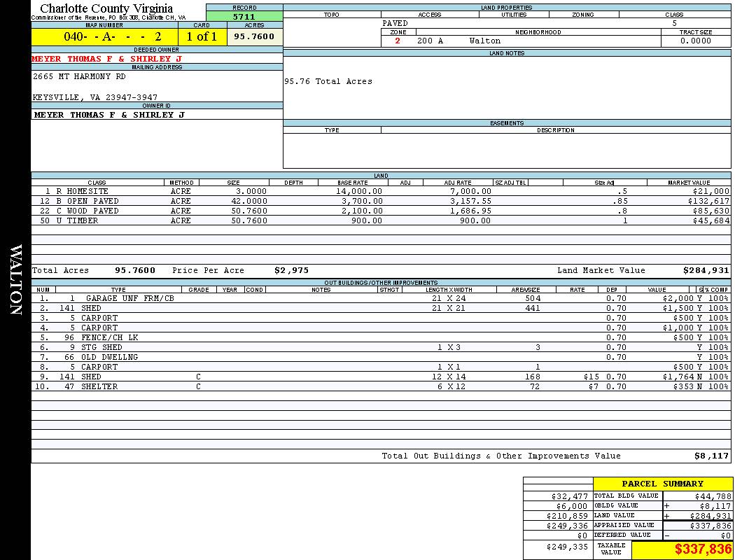The height and width of the screenshot is (560, 735).
Task: Click the Owner ID name field
Action: point(109,115)
